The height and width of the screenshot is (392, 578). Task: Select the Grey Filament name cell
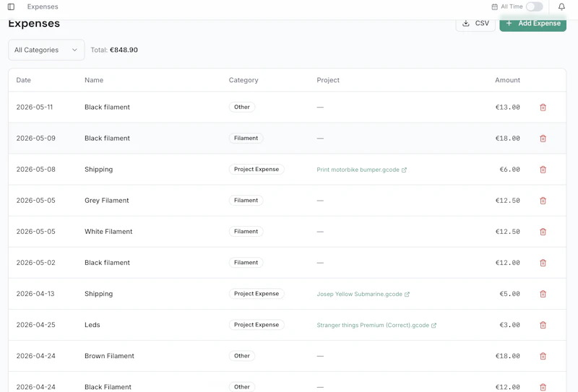[x=106, y=201]
